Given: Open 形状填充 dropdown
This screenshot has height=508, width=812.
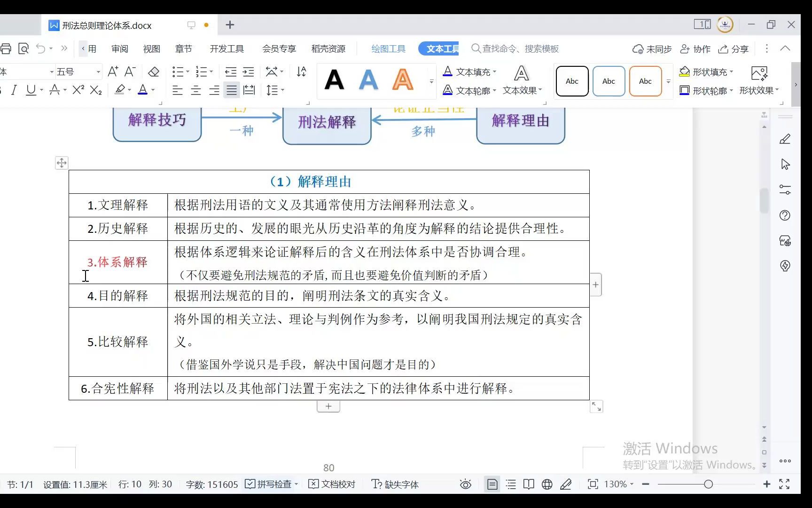Looking at the screenshot, I should pos(706,71).
